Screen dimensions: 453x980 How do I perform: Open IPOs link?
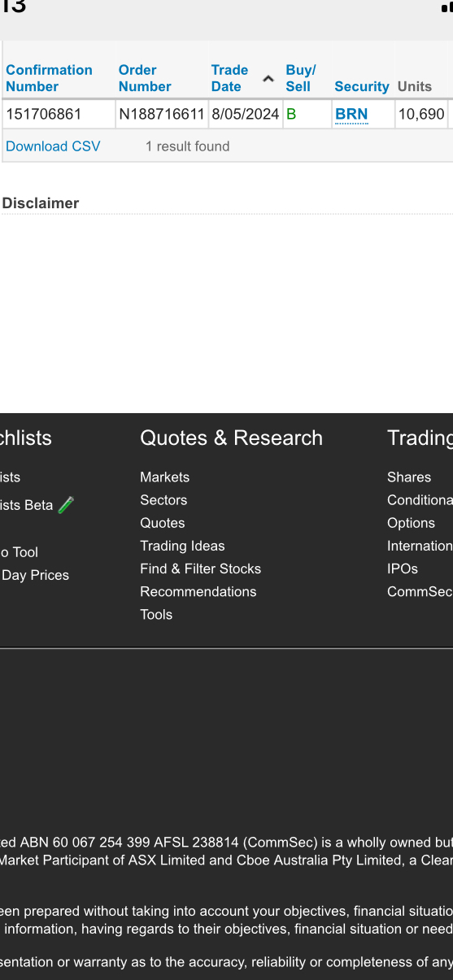403,568
